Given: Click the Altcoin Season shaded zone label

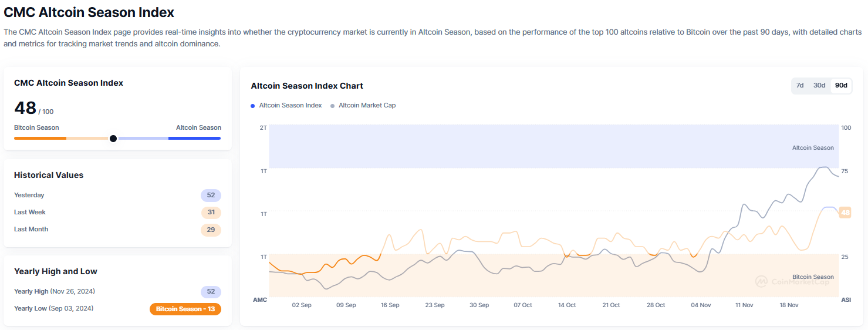Looking at the screenshot, I should coord(813,148).
